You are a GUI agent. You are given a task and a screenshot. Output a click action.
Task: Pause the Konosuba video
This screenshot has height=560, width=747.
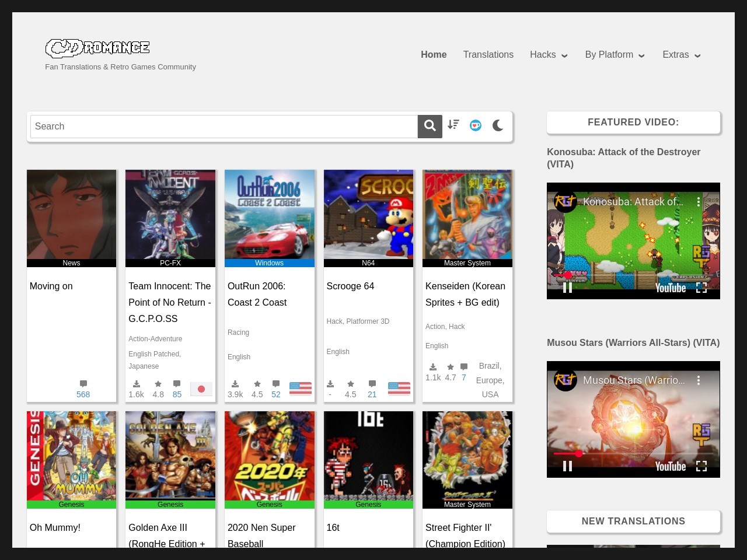click(x=567, y=288)
